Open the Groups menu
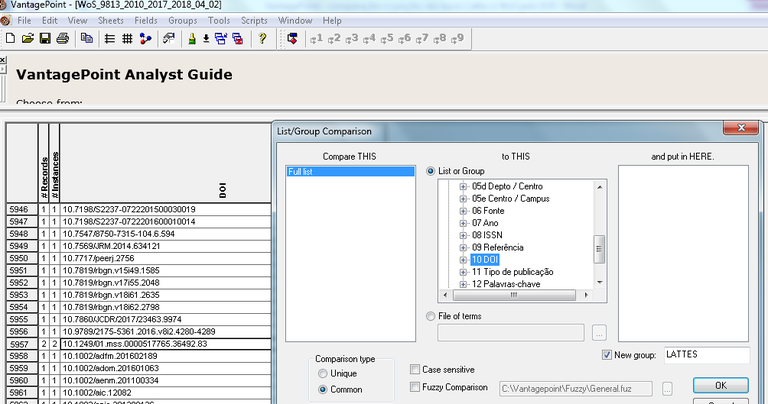This screenshot has height=404, width=768. click(183, 21)
